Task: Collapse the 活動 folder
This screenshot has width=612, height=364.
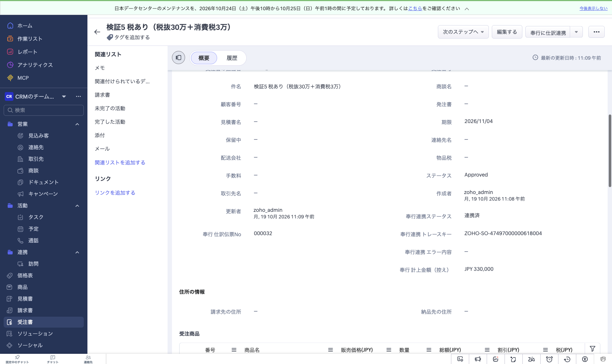Action: coord(77,206)
